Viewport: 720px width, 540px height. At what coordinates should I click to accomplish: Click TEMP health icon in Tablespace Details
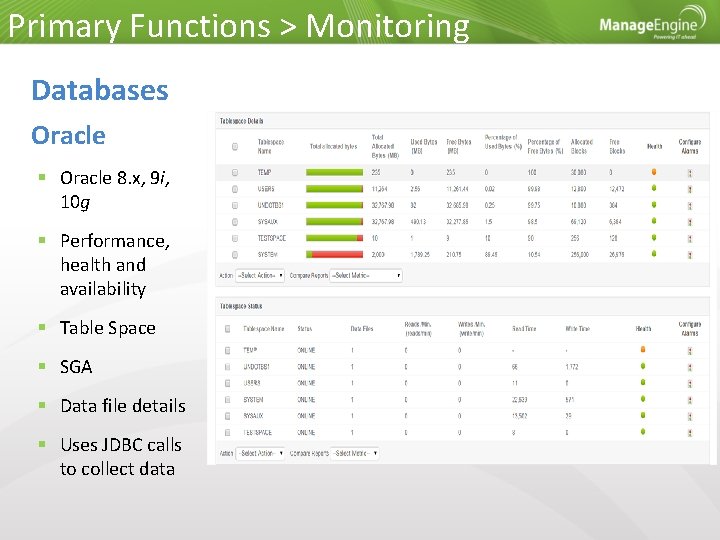(x=654, y=172)
